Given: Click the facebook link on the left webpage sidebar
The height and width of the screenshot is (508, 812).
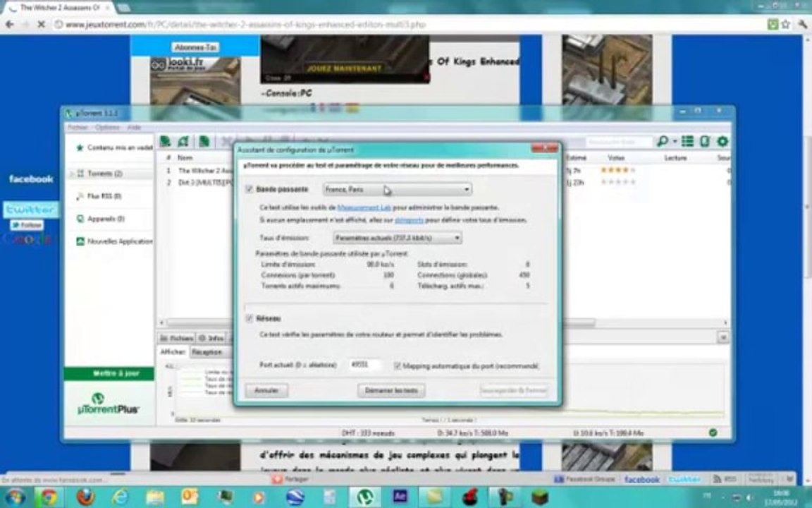Looking at the screenshot, I should coord(30,179).
